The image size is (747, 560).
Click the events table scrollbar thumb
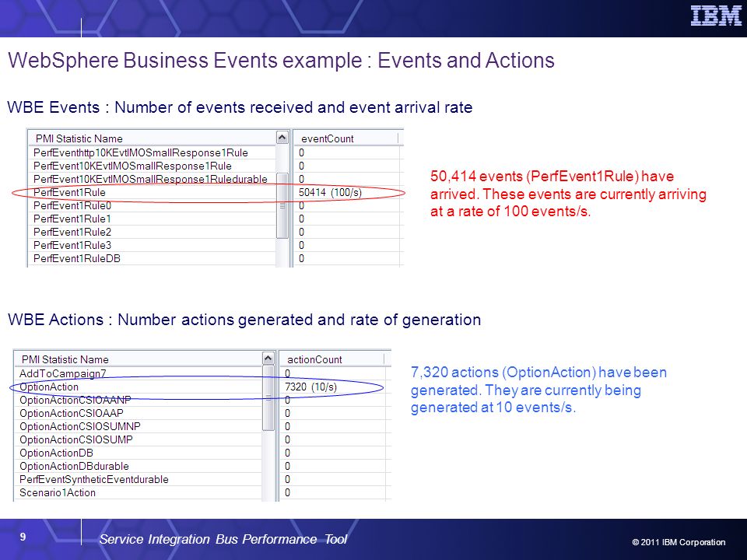tap(282, 205)
